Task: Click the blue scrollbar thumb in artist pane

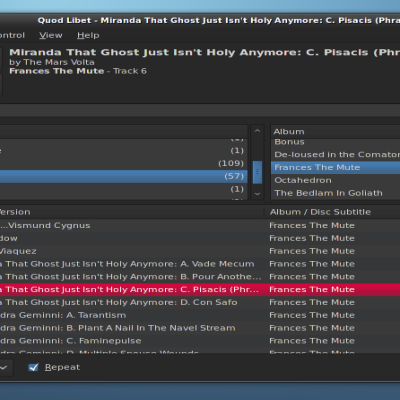Action: click(257, 172)
